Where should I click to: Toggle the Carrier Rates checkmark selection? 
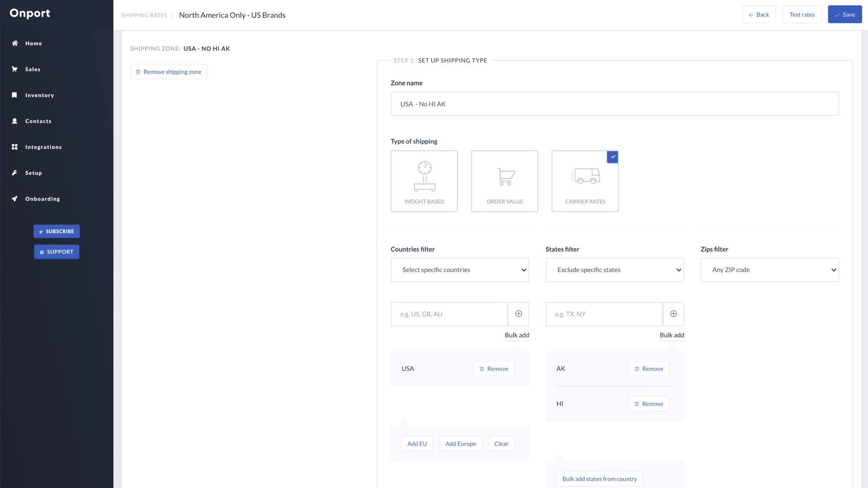click(x=613, y=156)
